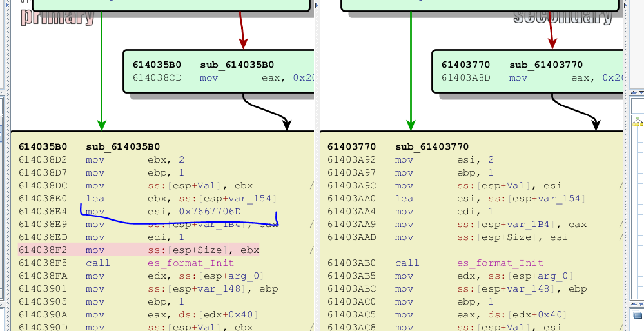Click the primary view watermark label

click(x=58, y=16)
